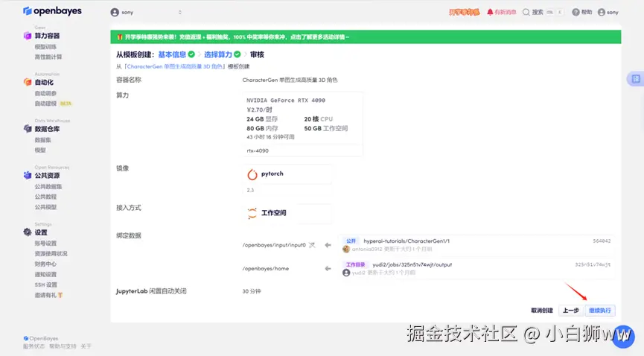Click the pytorch 2.3 version text
Screen dimensions: 644x356
click(251, 190)
